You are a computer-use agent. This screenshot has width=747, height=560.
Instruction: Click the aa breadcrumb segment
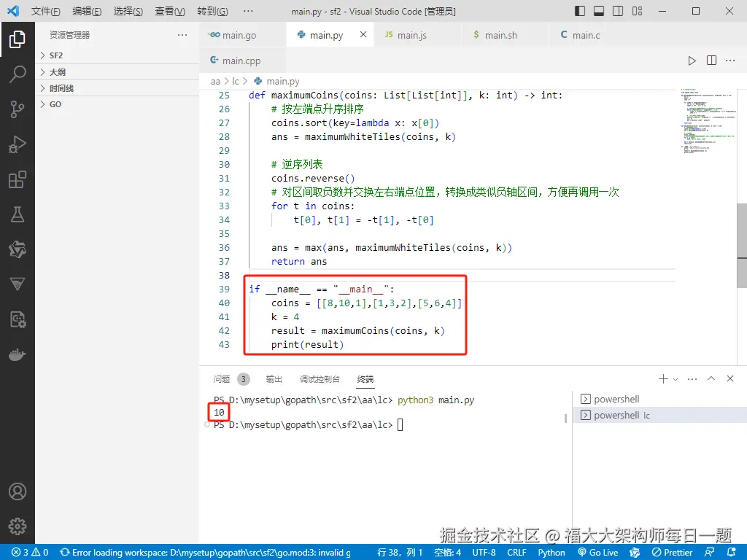[215, 82]
